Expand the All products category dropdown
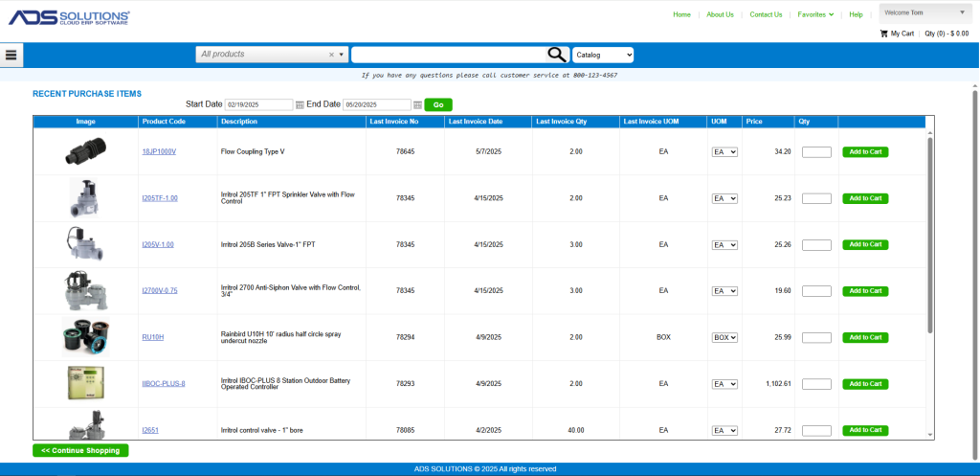Viewport: 980px width, 476px height. coord(342,55)
